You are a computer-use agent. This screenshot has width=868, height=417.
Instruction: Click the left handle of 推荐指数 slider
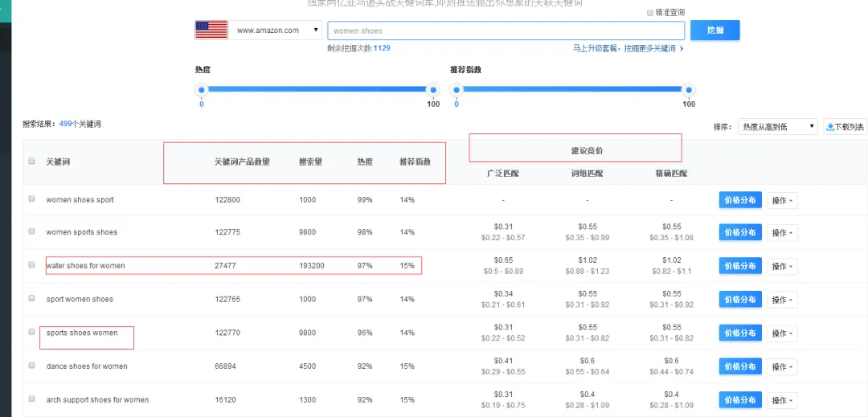(x=457, y=90)
